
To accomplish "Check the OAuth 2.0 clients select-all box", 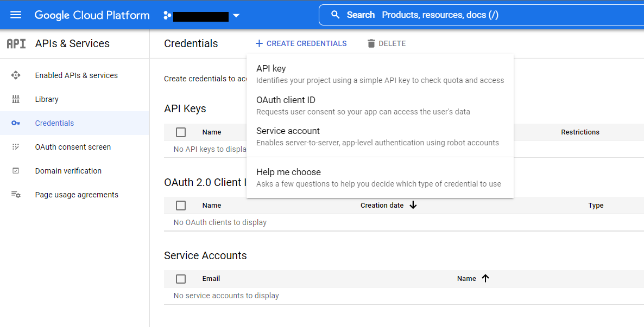I will coord(181,205).
